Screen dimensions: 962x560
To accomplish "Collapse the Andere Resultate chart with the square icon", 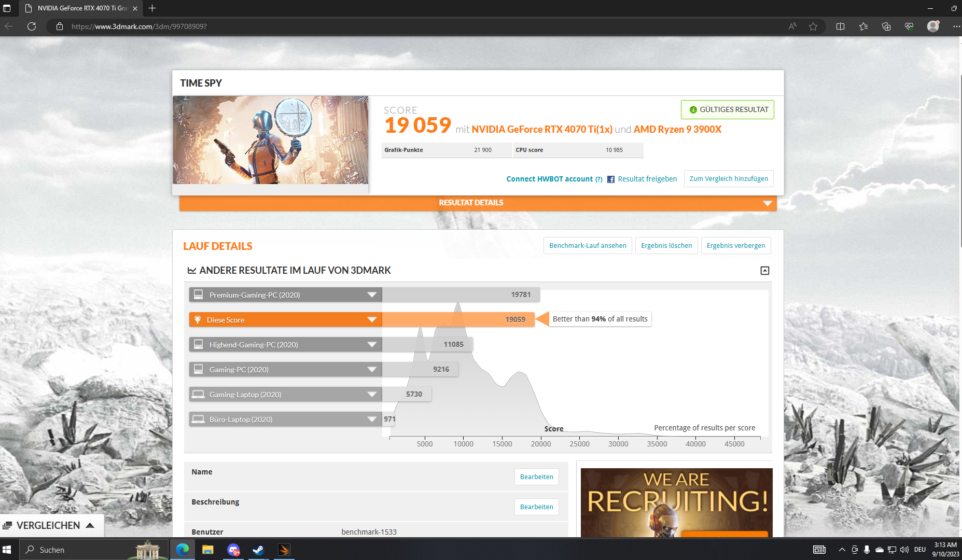I will tap(765, 271).
